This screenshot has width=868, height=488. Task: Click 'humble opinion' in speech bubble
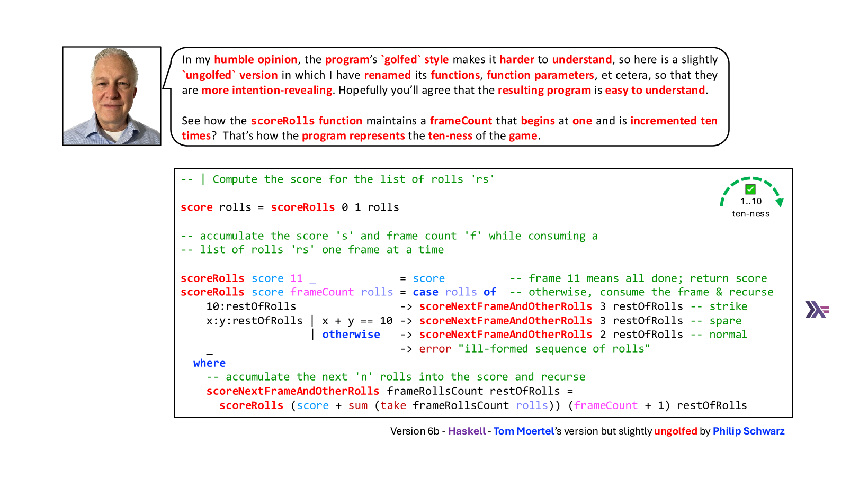[256, 60]
